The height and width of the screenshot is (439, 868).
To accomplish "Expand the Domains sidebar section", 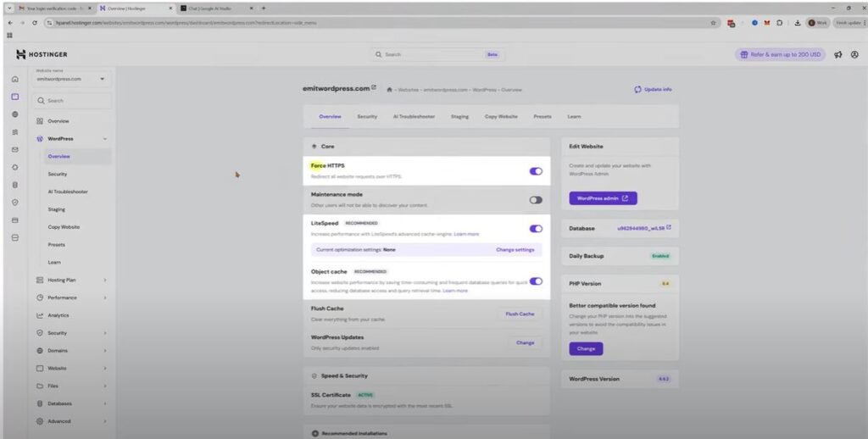I will point(105,351).
